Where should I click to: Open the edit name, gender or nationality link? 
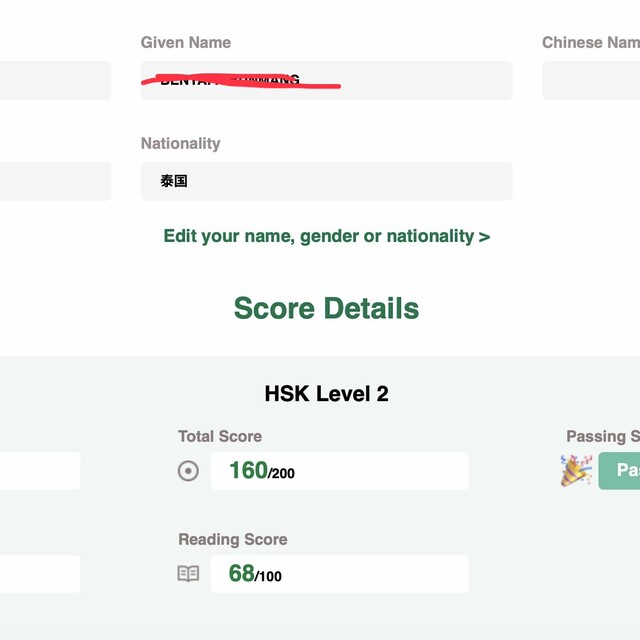tap(326, 236)
